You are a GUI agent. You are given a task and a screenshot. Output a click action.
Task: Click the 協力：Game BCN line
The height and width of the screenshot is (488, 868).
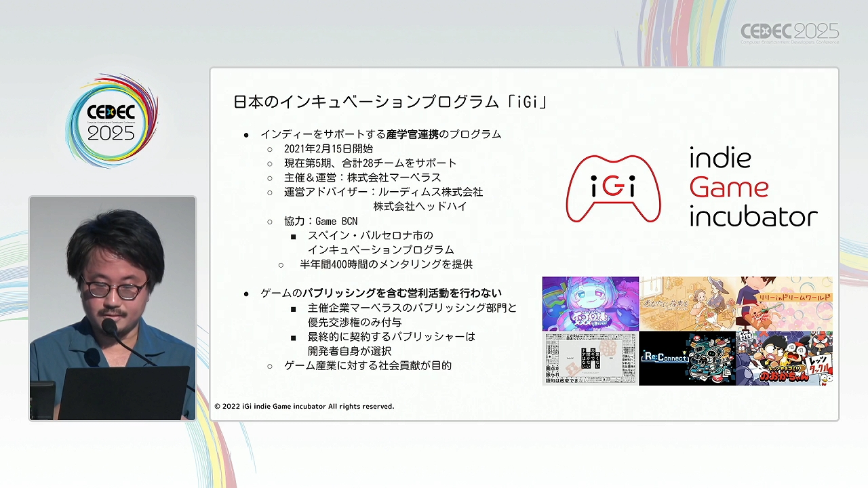pyautogui.click(x=321, y=221)
